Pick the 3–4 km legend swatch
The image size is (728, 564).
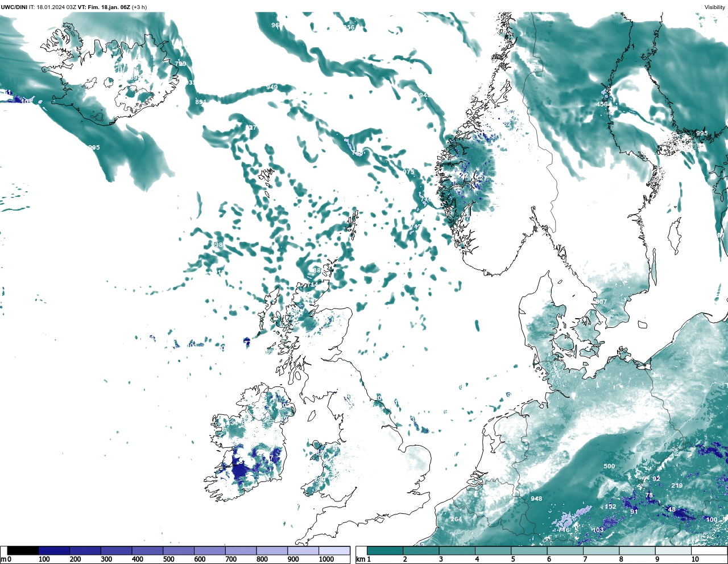[x=457, y=550]
